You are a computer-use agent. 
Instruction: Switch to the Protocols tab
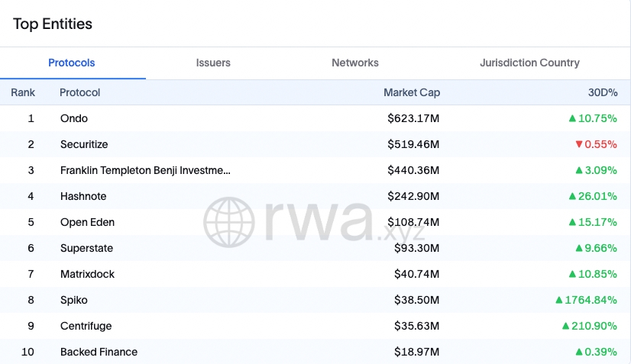pyautogui.click(x=72, y=63)
